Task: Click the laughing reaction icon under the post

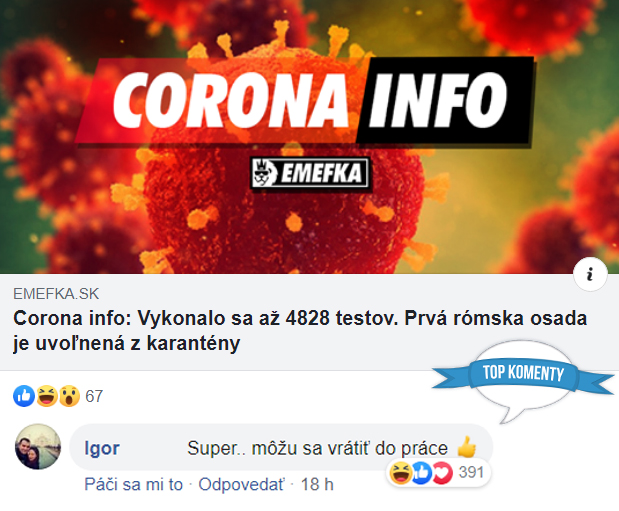Action: pos(47,396)
